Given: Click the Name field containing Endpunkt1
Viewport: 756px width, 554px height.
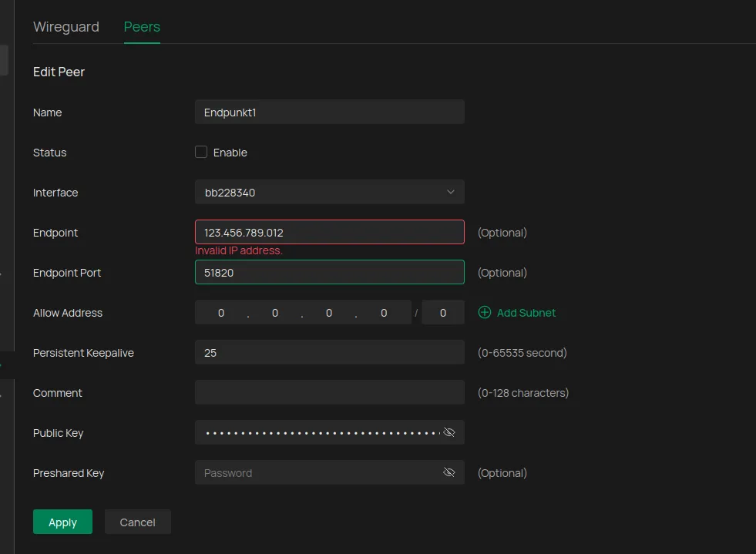Looking at the screenshot, I should pyautogui.click(x=329, y=111).
